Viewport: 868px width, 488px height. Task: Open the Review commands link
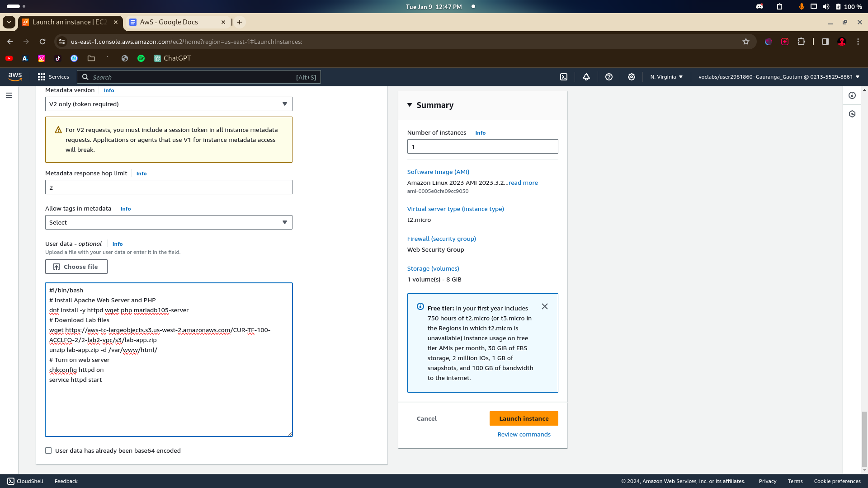tap(524, 434)
